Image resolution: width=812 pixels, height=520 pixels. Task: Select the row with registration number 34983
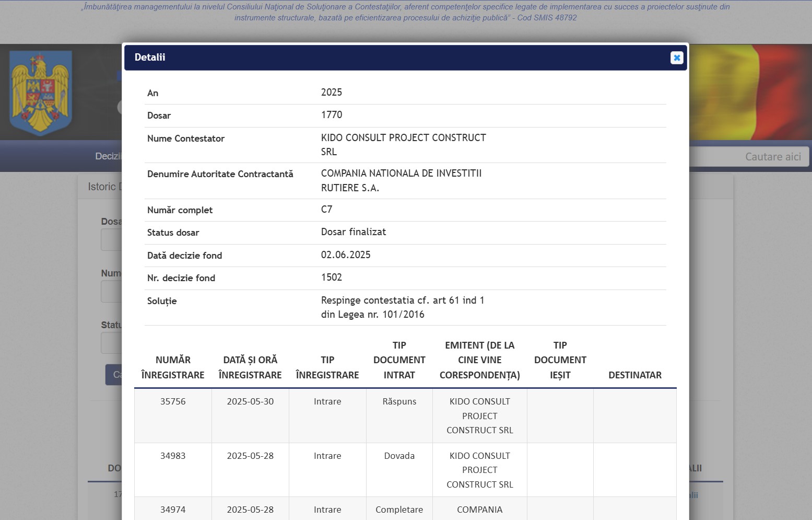coord(173,456)
